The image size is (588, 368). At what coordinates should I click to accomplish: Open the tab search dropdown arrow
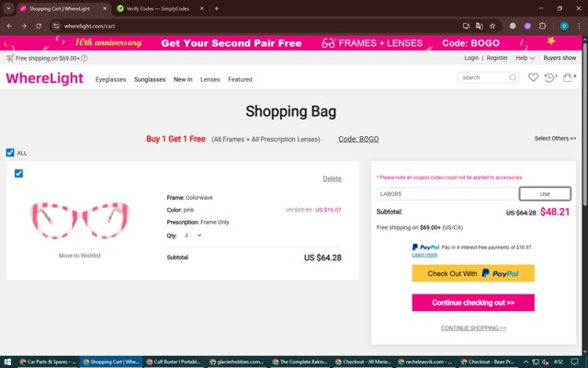click(x=8, y=8)
